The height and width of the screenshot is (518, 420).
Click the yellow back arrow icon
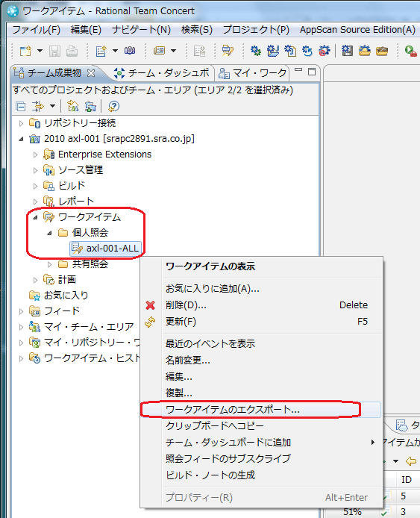(x=411, y=461)
